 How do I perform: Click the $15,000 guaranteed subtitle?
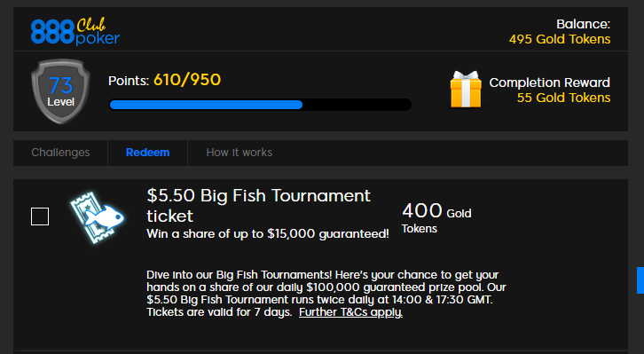[x=268, y=233]
